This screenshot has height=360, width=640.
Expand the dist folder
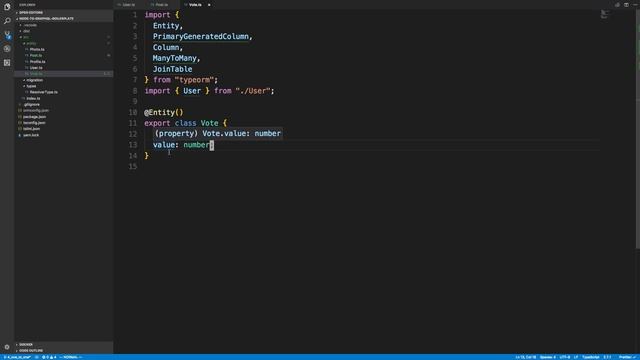tap(26, 31)
